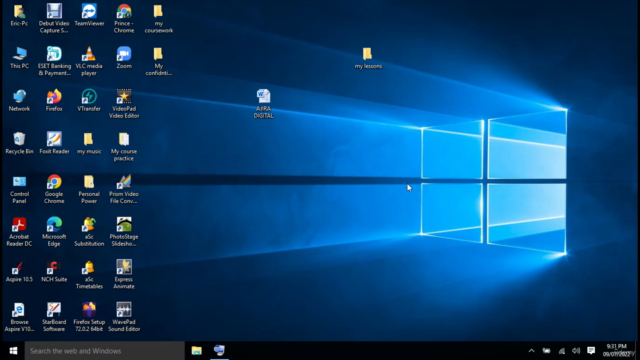Screen dimensions: 640x360
Task: Open Prince - Chrome profile shortcut
Action: click(x=124, y=19)
